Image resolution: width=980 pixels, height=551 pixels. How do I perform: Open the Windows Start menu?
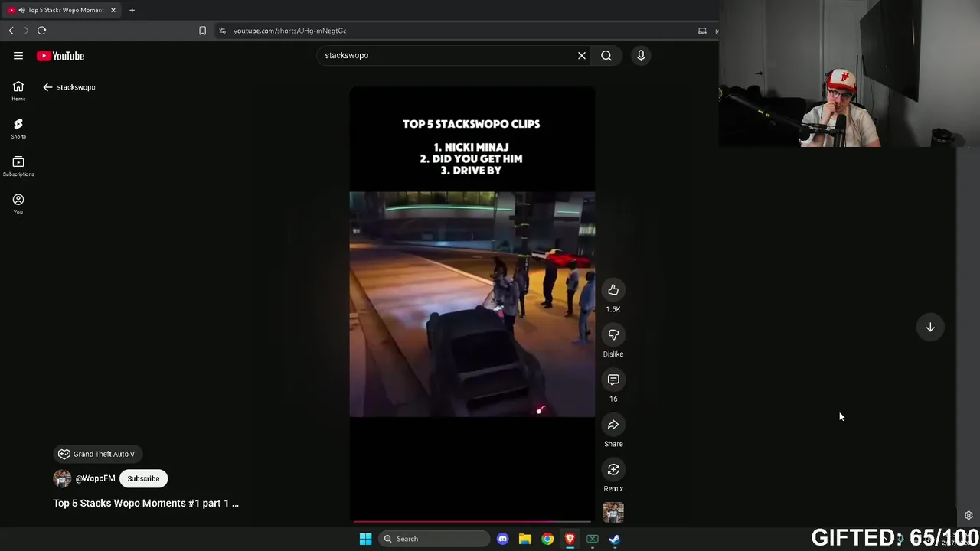coord(365,539)
